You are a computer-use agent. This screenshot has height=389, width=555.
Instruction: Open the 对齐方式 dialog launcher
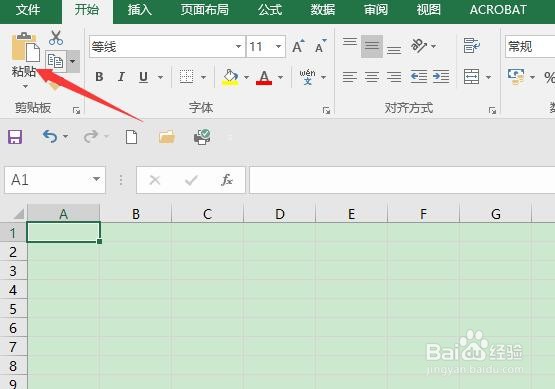492,111
